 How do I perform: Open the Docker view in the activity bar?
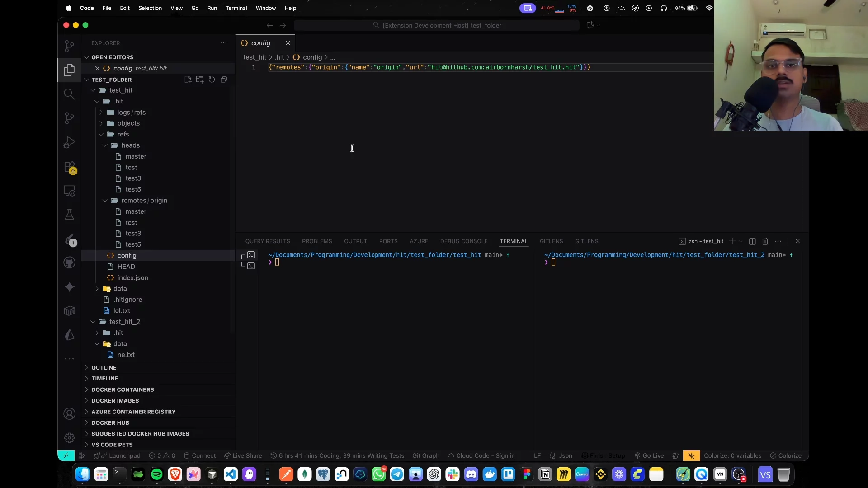(x=69, y=311)
